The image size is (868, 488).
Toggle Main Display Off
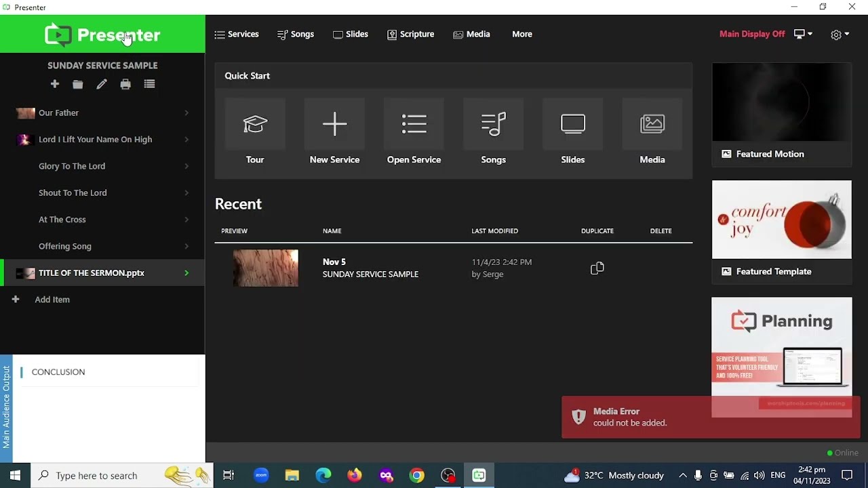[752, 34]
